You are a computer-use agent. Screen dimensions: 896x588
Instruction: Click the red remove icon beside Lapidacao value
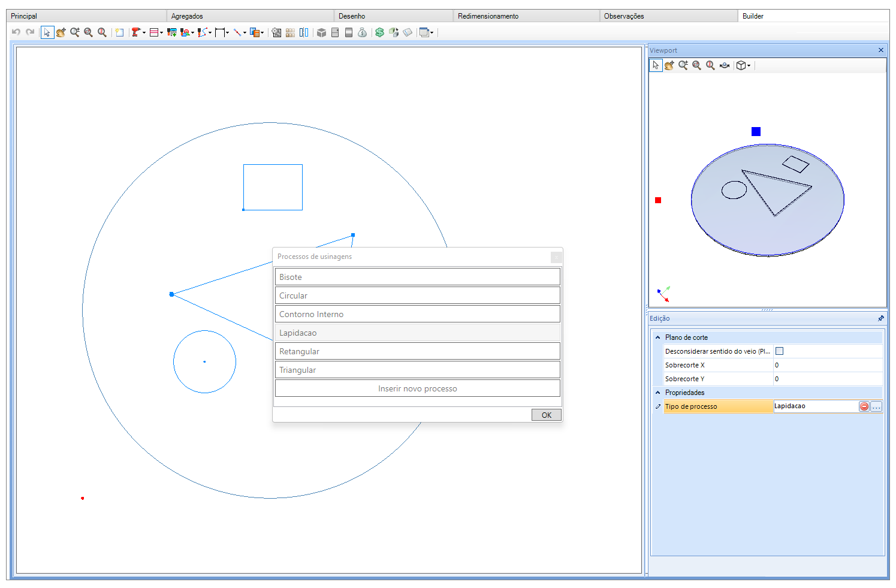click(864, 406)
